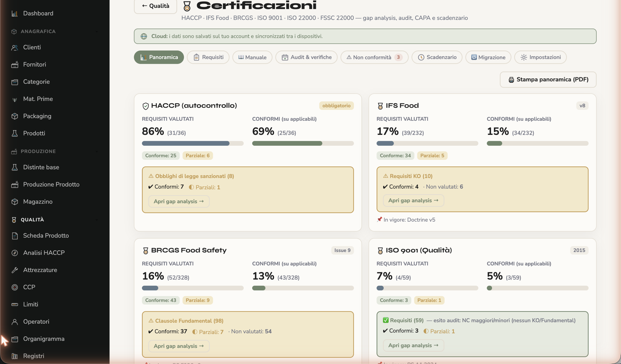Click BRCGS conformi 13% progress bar
The width and height of the screenshot is (621, 364).
(x=303, y=288)
